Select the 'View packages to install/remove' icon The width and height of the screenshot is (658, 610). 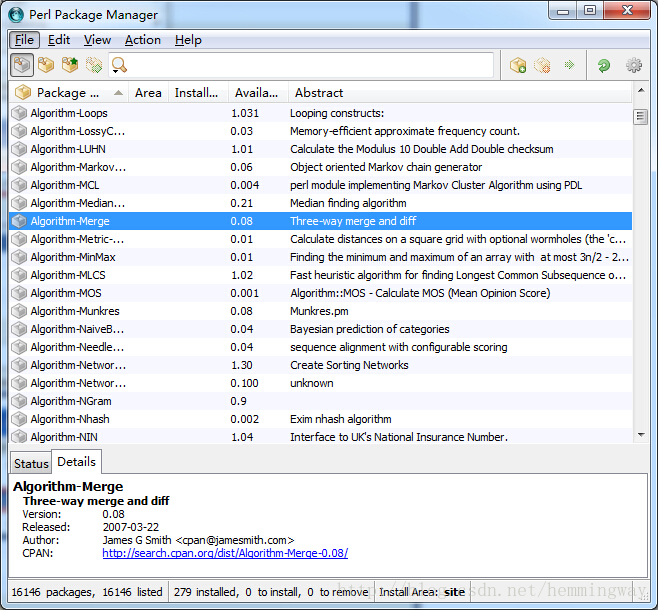click(x=94, y=65)
